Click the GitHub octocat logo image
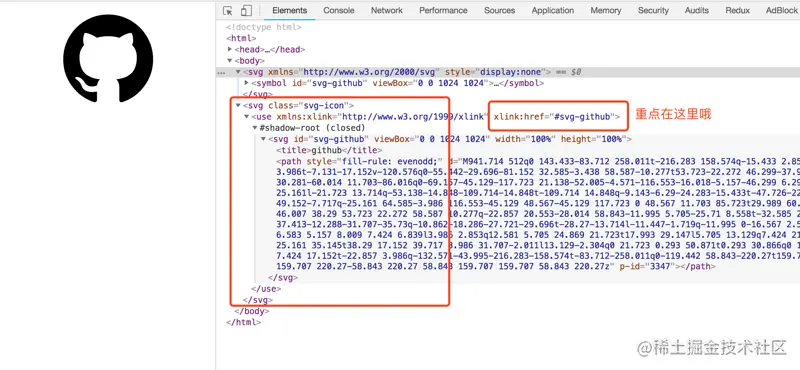The height and width of the screenshot is (370, 800). (x=108, y=59)
